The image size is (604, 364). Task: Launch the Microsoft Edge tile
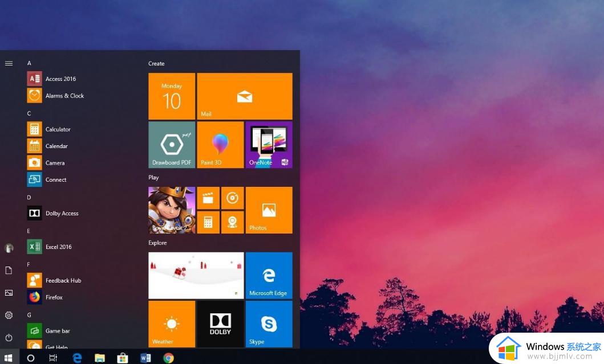(x=269, y=276)
